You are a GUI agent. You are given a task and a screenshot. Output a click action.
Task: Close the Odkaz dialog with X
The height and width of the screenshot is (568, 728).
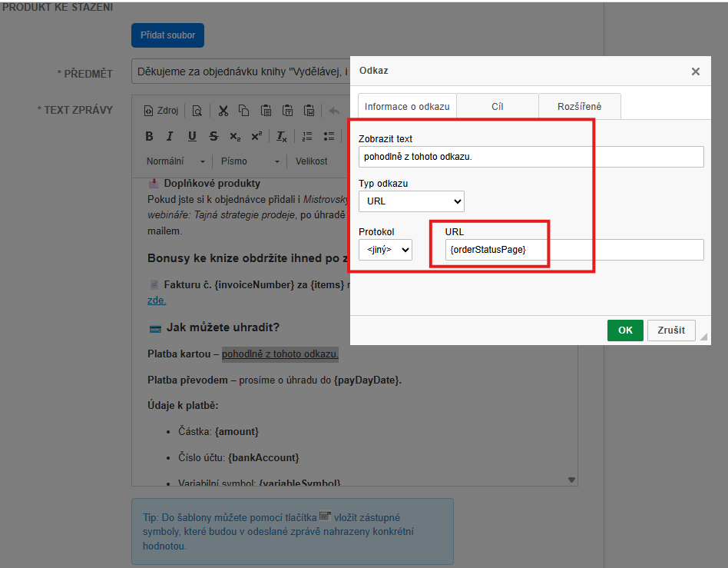(696, 71)
